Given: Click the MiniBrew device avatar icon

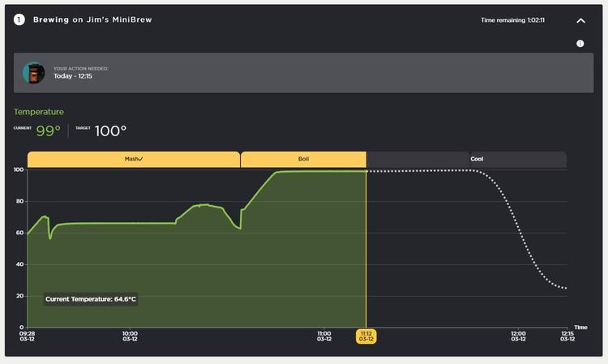Looking at the screenshot, I should 33,73.
